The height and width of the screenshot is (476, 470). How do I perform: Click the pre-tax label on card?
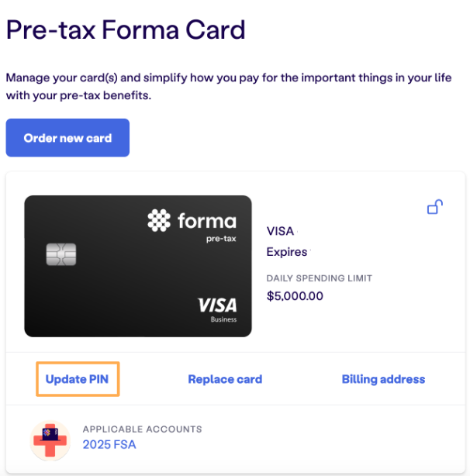click(221, 239)
